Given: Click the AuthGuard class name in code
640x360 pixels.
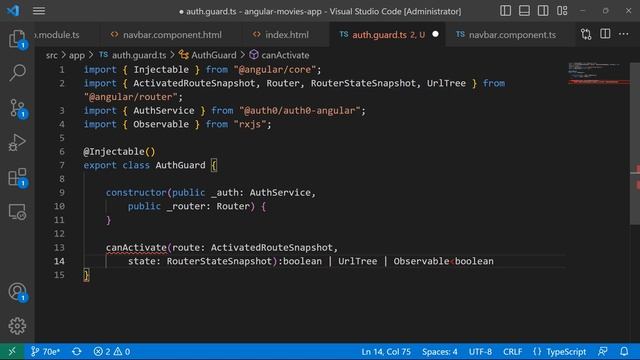Looking at the screenshot, I should coord(180,165).
